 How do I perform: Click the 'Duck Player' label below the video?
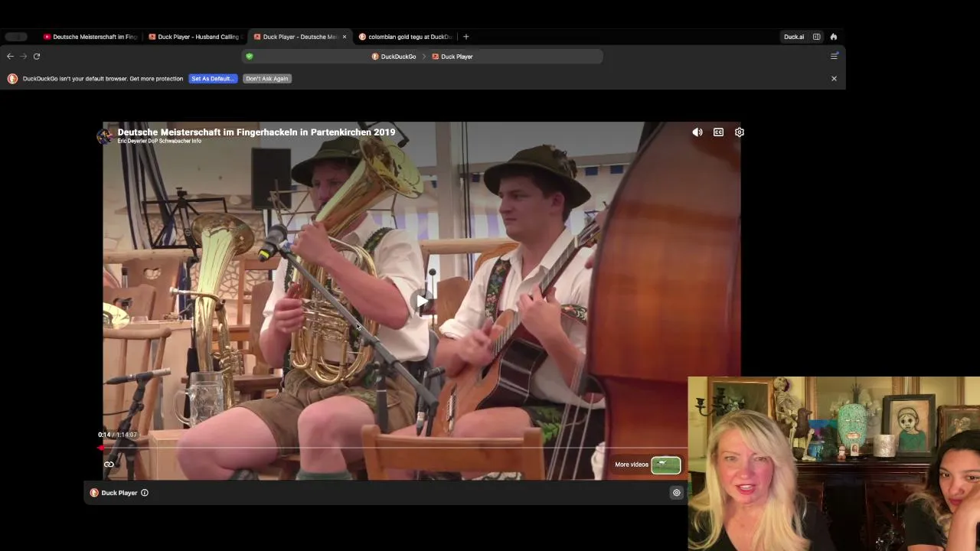click(119, 493)
